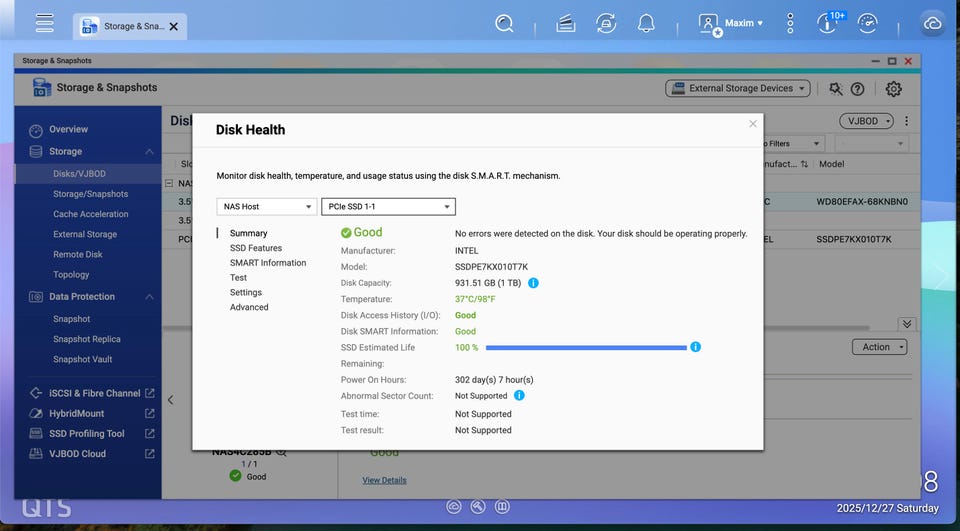Expand the NAS Host dropdown
960x531 pixels.
tap(266, 207)
